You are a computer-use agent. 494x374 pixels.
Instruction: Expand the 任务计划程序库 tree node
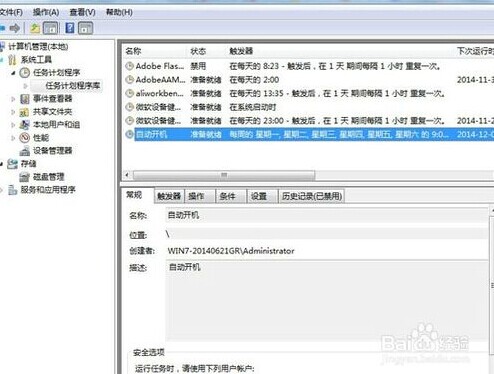pos(25,86)
